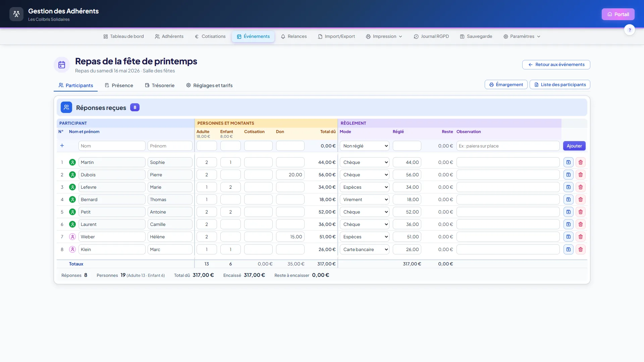Click Réglé field showing 51,00
The height and width of the screenshot is (362, 644).
point(407,237)
